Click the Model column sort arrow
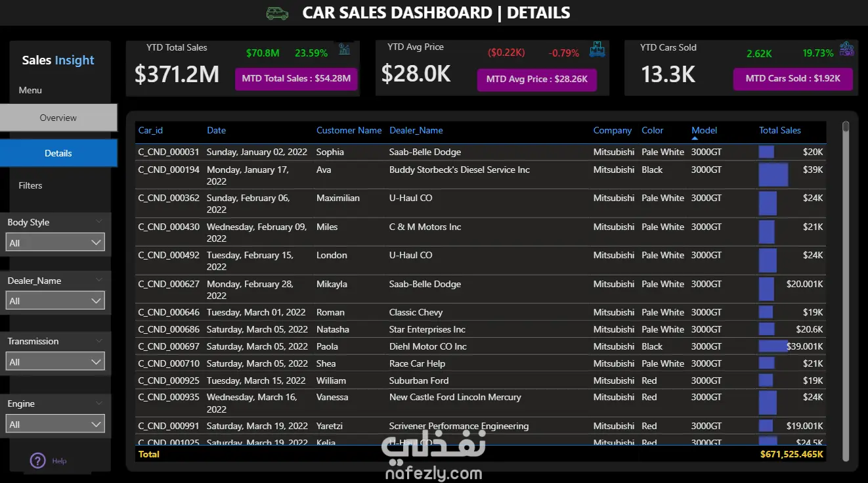868x483 pixels. point(695,138)
